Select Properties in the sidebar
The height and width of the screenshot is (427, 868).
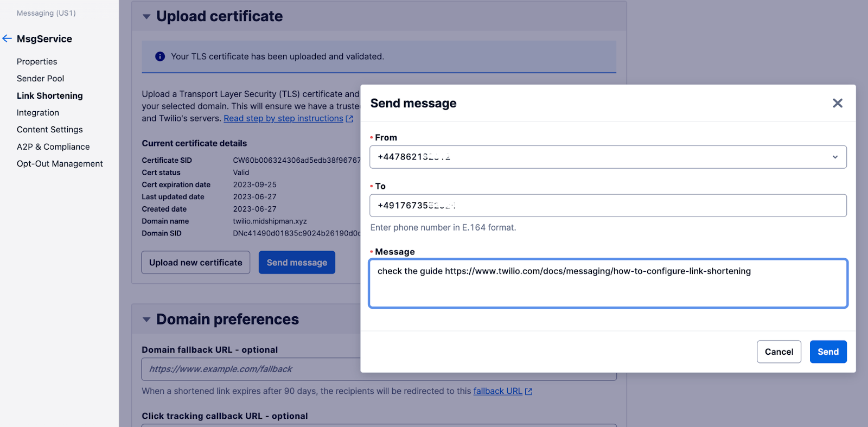[37, 61]
